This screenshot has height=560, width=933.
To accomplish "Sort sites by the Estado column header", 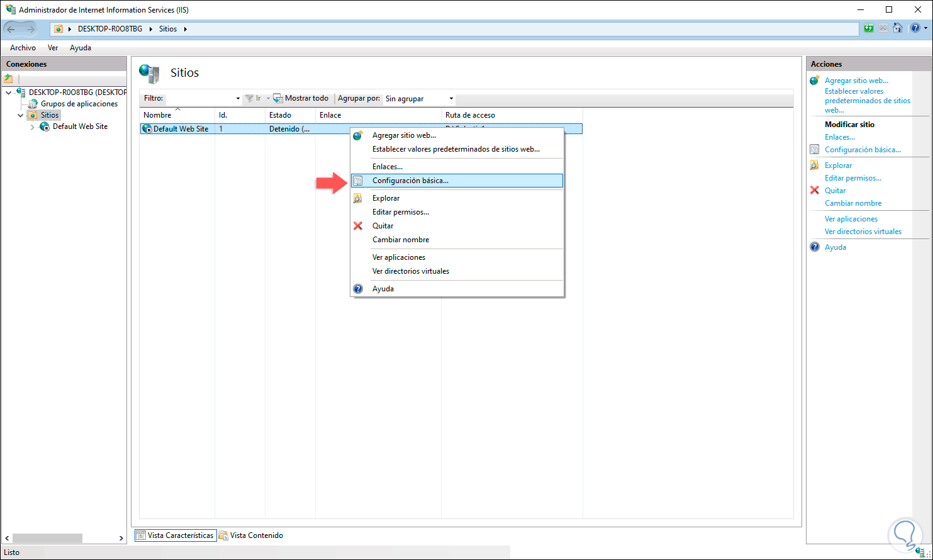I will (290, 115).
